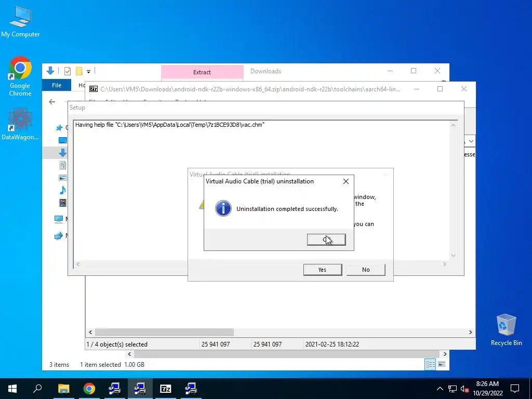
Task: Select the Music note icon in the navigation pane
Action: point(63,190)
